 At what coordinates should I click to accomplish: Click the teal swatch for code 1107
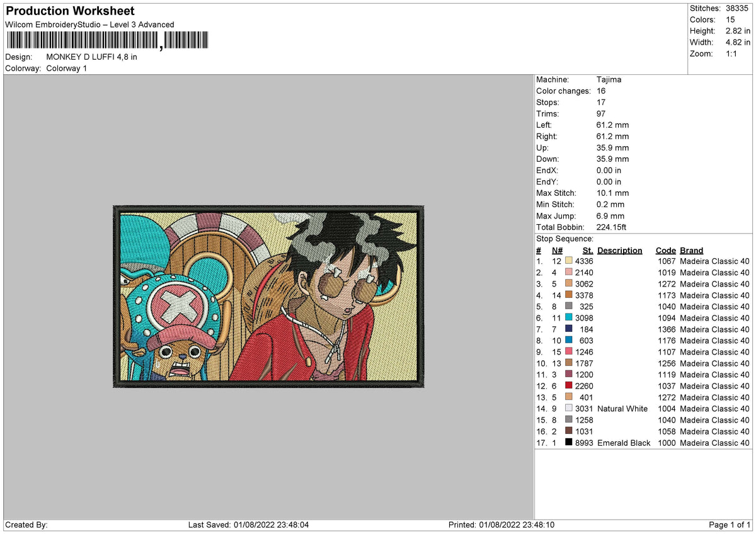coord(569,352)
